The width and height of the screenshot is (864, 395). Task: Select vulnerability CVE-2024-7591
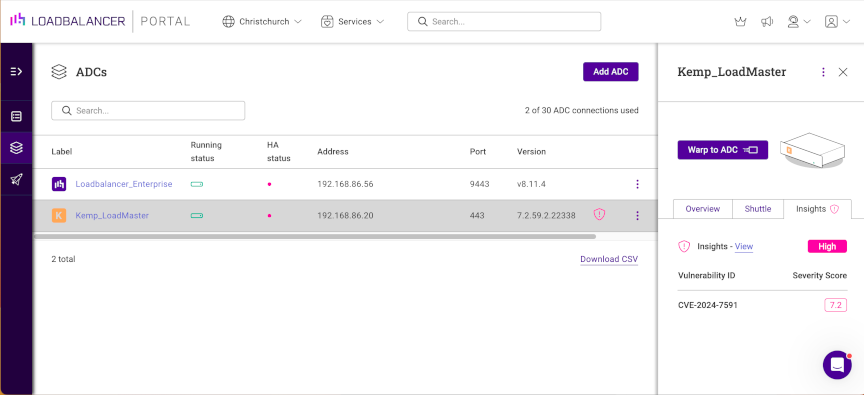tap(708, 305)
